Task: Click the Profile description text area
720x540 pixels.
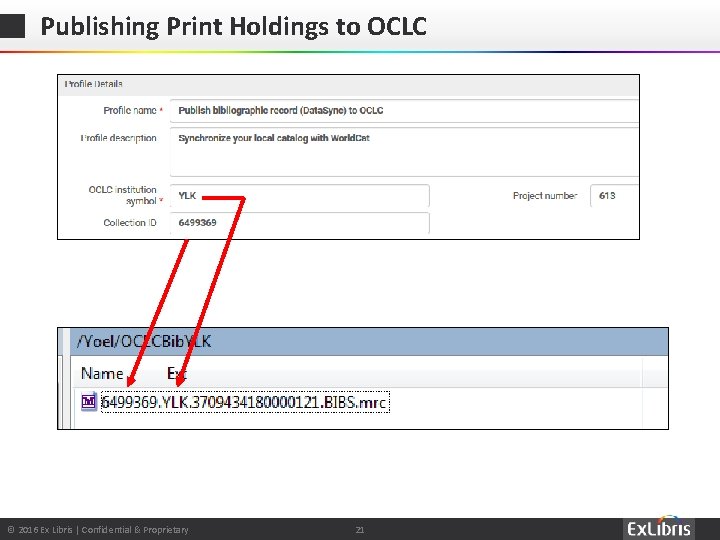Action: [404, 152]
